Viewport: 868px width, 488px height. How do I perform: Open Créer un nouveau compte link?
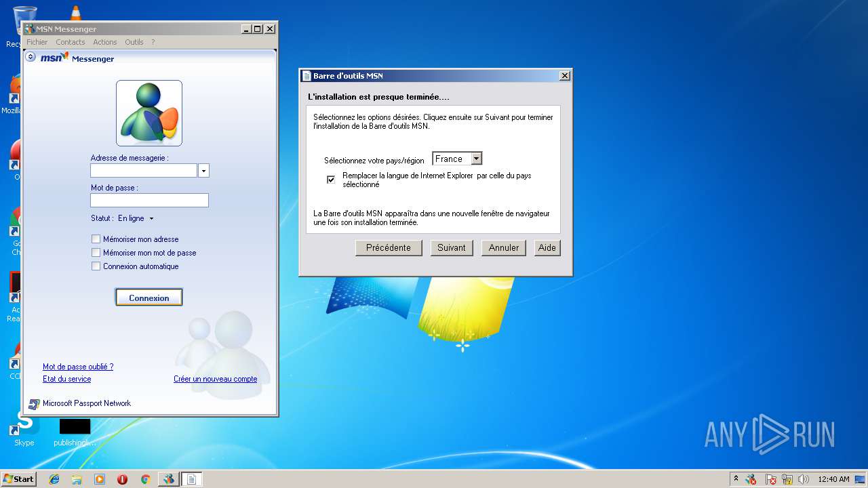pos(216,379)
